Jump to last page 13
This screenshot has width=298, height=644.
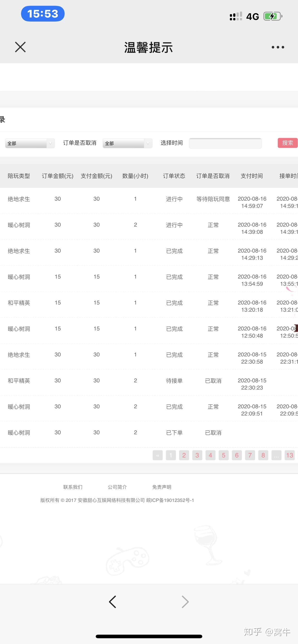pyautogui.click(x=290, y=455)
